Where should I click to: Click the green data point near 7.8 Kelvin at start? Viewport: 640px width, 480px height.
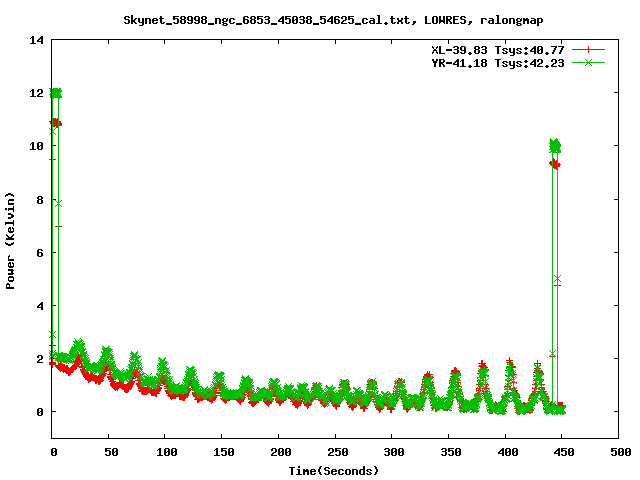point(59,203)
